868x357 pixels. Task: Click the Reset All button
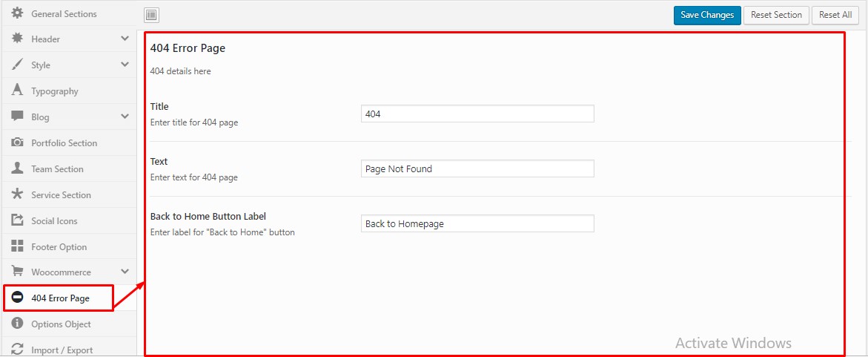pyautogui.click(x=835, y=15)
